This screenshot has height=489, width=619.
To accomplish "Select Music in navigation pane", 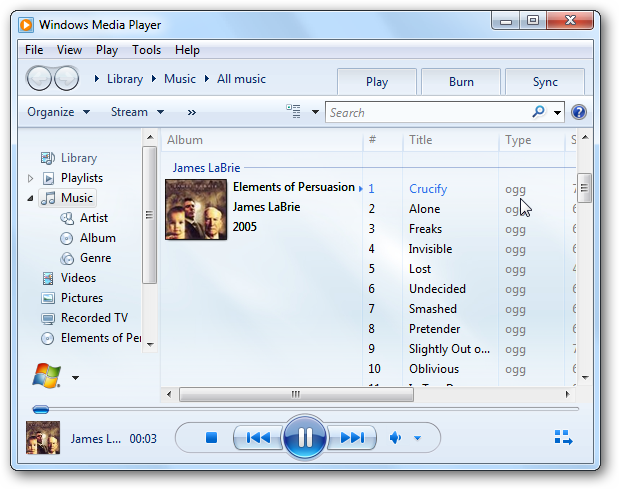I will (x=68, y=198).
